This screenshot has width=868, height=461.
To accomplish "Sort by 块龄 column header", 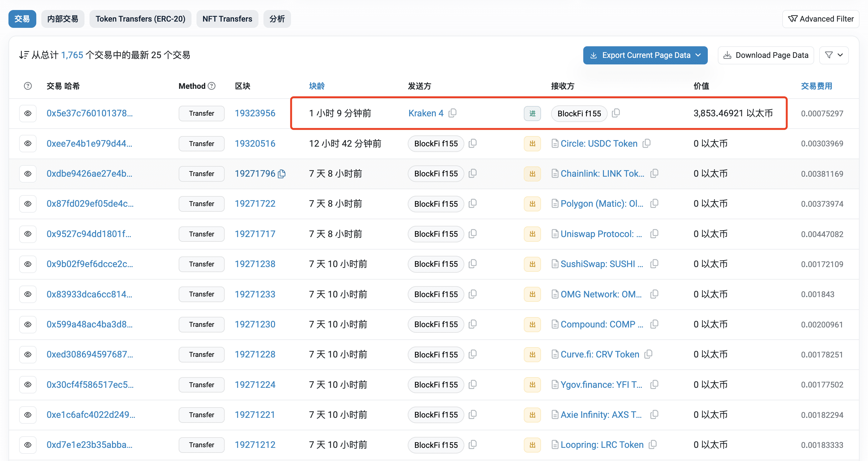I will tap(316, 86).
